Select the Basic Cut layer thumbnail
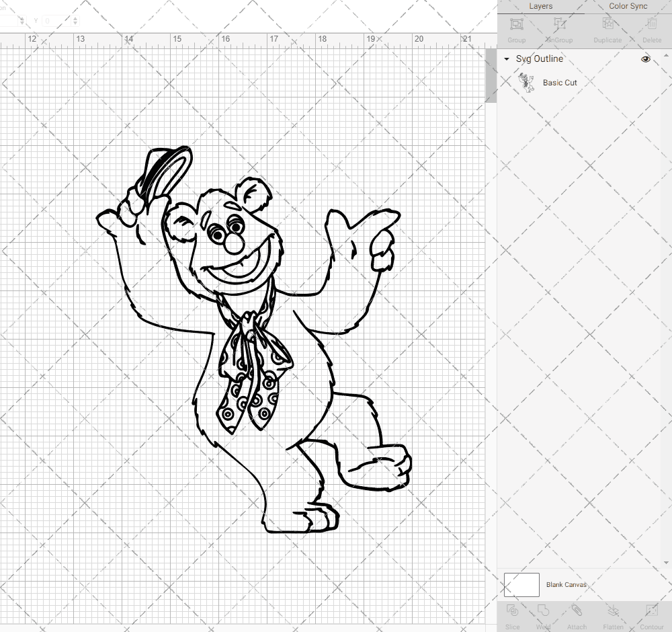The height and width of the screenshot is (632, 672). 526,83
